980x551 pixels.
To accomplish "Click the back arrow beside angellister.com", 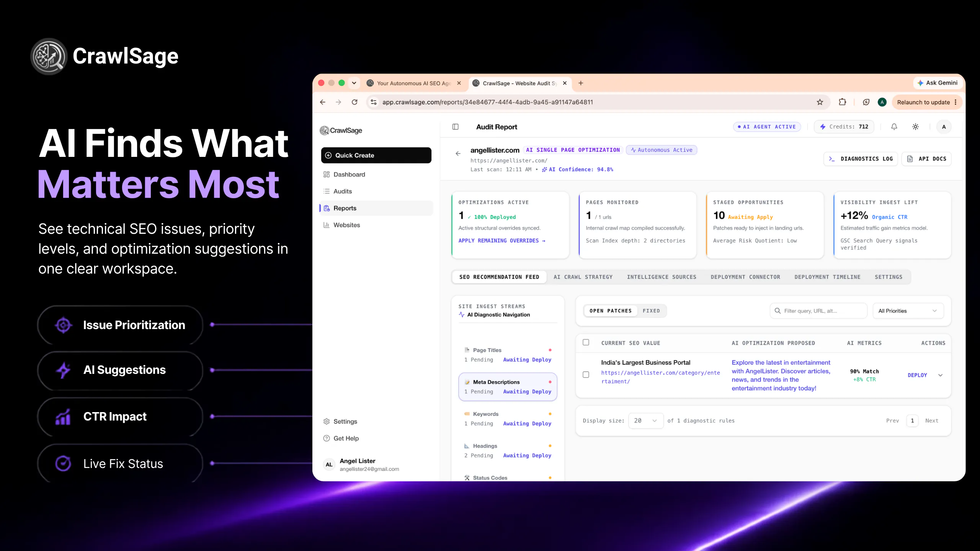I will [458, 153].
